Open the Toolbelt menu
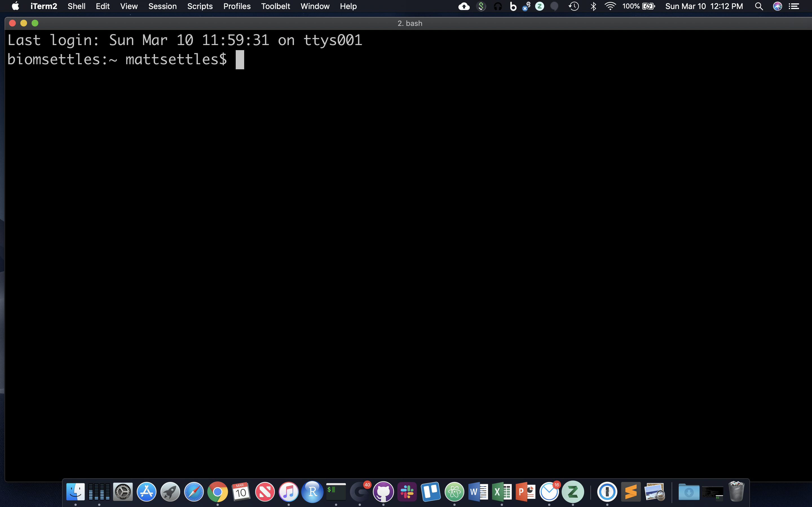Viewport: 812px width, 507px height. click(x=275, y=6)
